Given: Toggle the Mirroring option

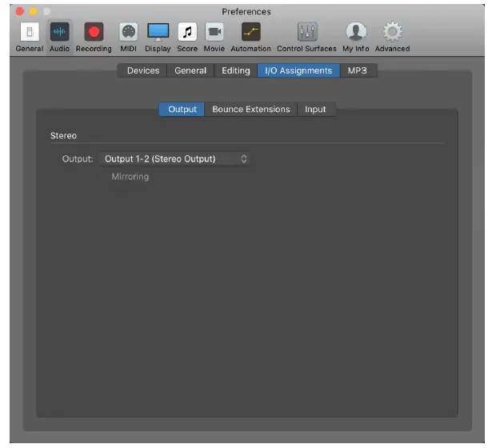Looking at the screenshot, I should click(130, 177).
